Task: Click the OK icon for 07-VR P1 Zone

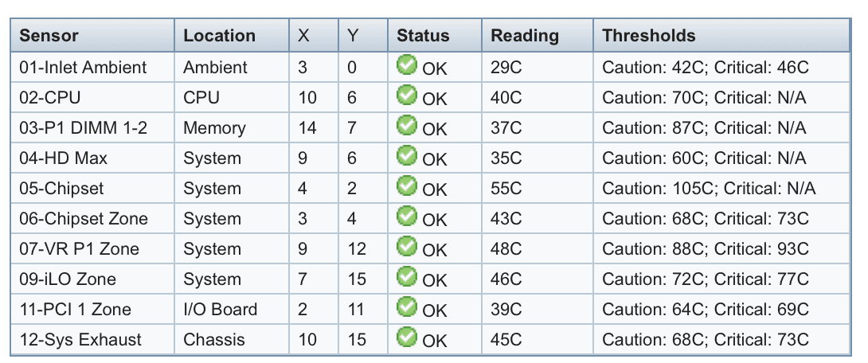Action: tap(406, 246)
